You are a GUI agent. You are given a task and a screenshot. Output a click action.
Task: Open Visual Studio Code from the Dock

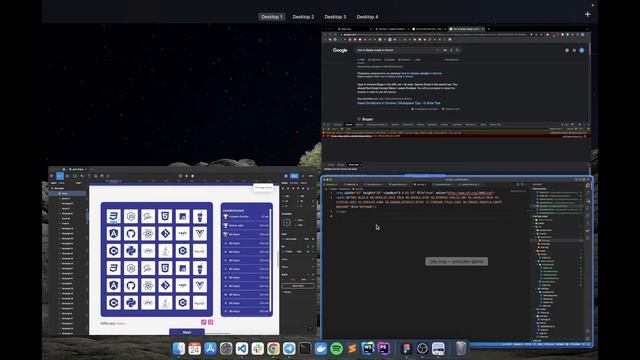(x=242, y=349)
